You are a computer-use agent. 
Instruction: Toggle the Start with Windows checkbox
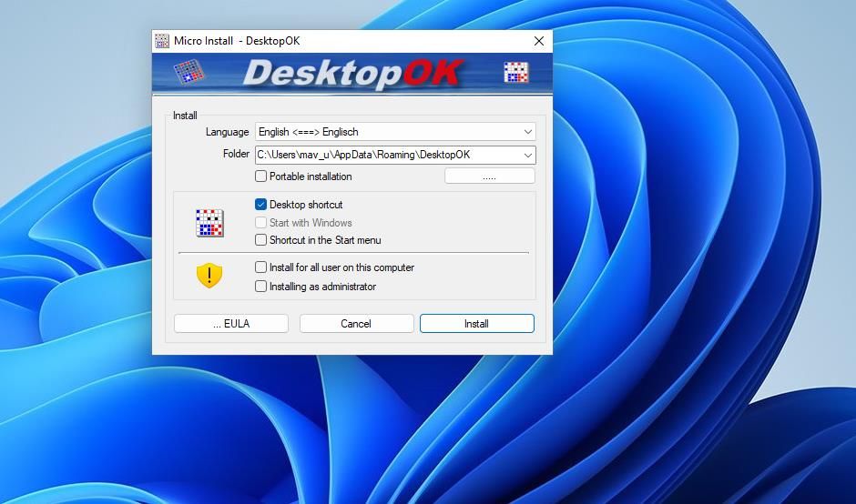click(x=261, y=223)
